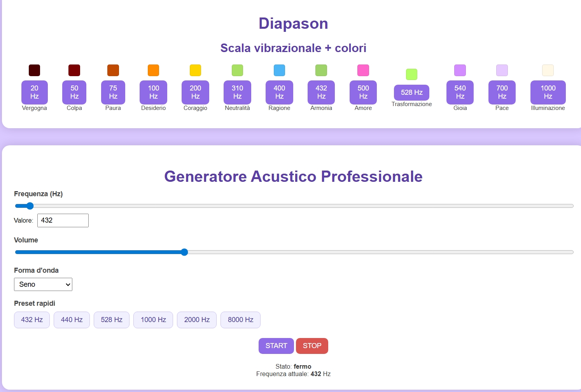Click the orange swatch above 100 Hz

coord(153,70)
